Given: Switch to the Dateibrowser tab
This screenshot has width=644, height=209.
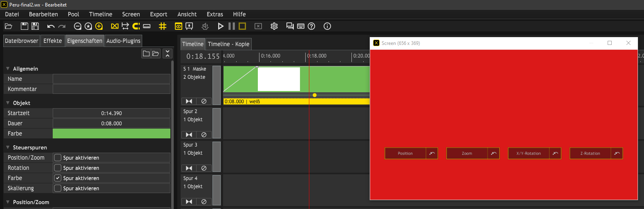Looking at the screenshot, I should tap(22, 41).
